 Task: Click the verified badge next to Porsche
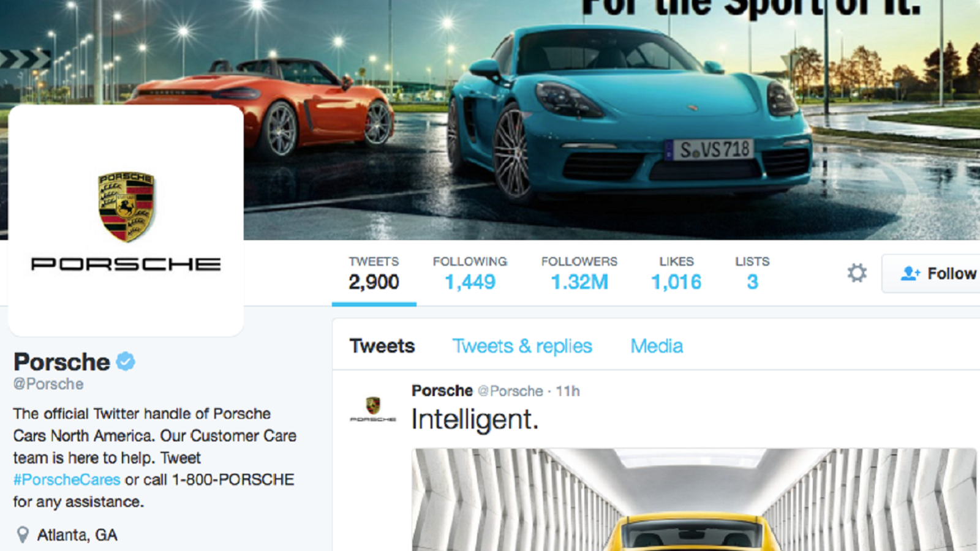[126, 361]
